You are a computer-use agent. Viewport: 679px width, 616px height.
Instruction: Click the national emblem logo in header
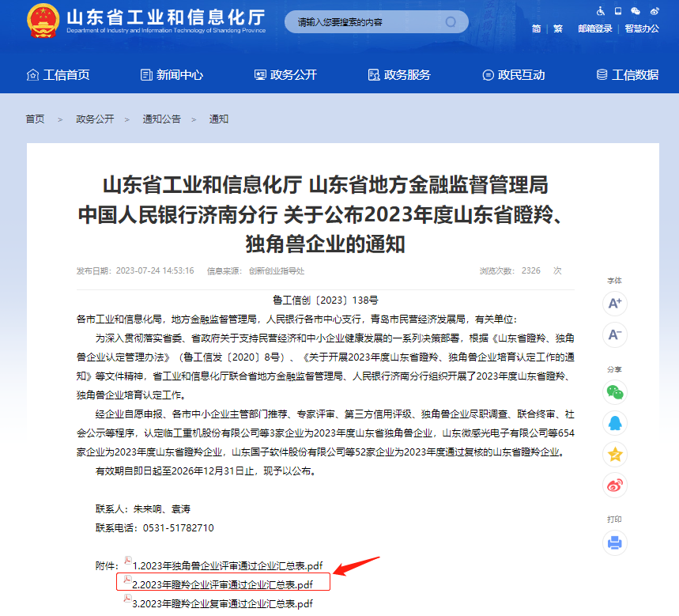click(x=43, y=21)
